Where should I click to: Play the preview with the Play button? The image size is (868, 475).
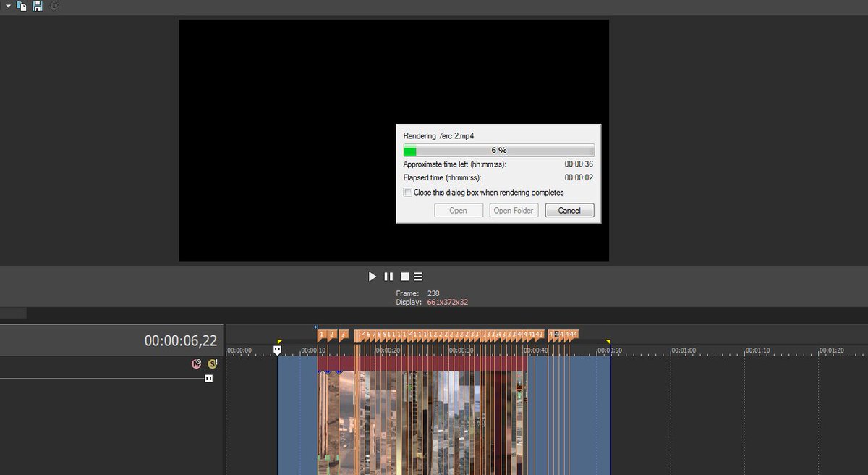point(373,277)
